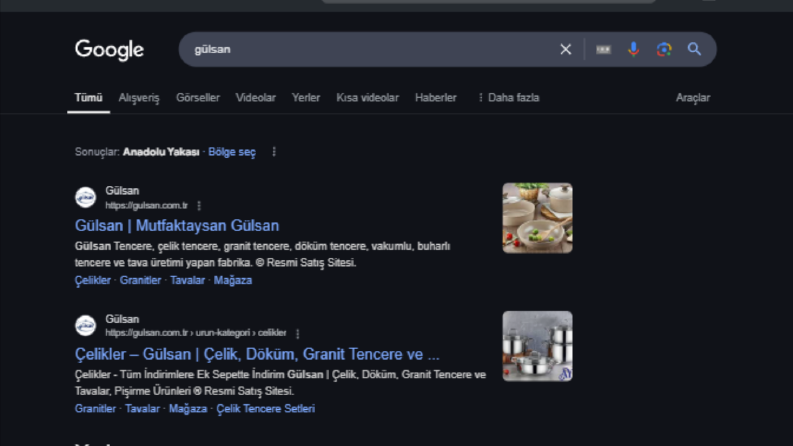
Task: Click the https://gulsan.com.tr URL text
Action: [146, 205]
